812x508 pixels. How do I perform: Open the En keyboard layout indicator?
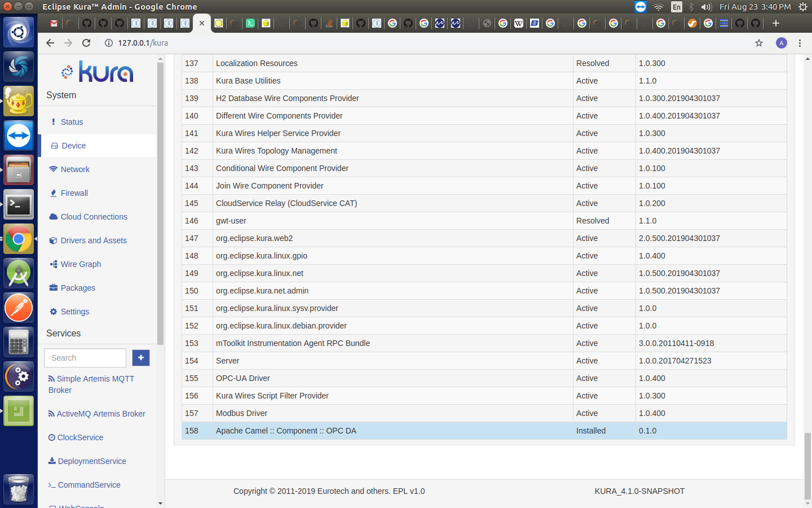tap(677, 7)
